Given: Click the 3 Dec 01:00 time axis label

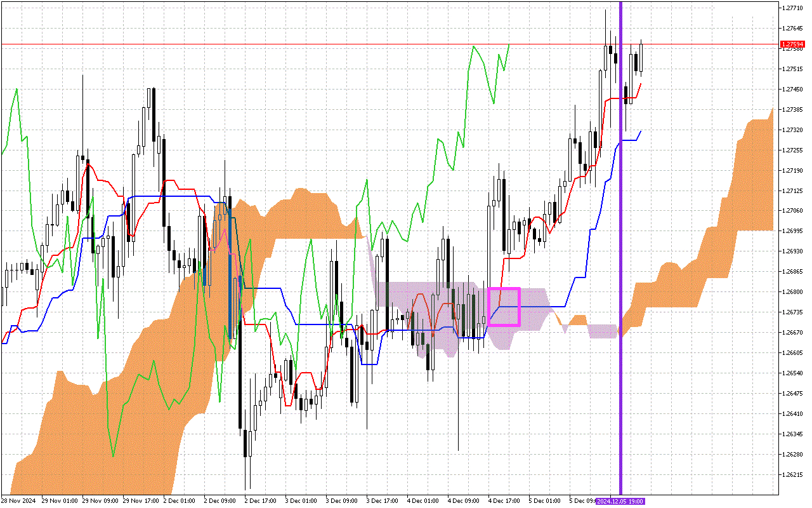Looking at the screenshot, I should 302,501.
